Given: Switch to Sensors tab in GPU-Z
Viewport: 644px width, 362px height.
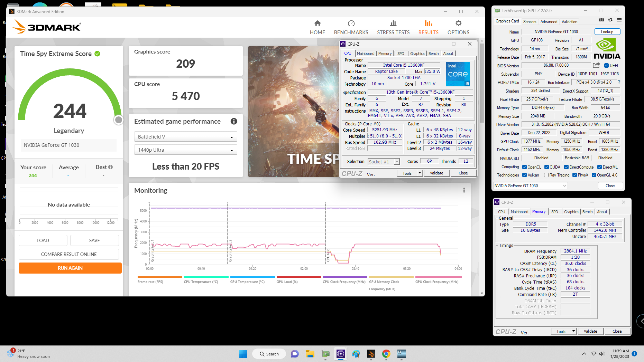Looking at the screenshot, I should (530, 22).
